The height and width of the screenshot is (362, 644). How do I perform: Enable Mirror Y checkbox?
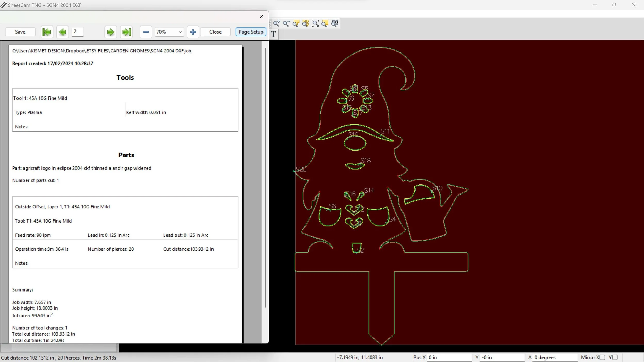615,357
